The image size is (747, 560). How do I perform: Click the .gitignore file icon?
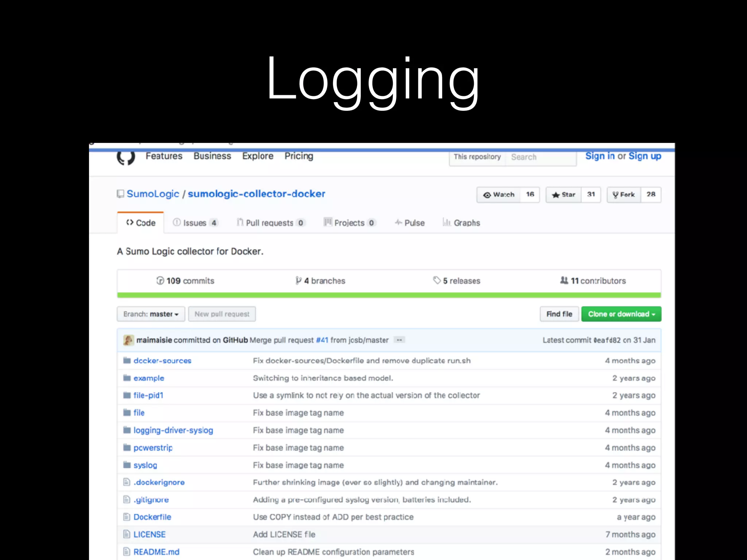(x=127, y=499)
